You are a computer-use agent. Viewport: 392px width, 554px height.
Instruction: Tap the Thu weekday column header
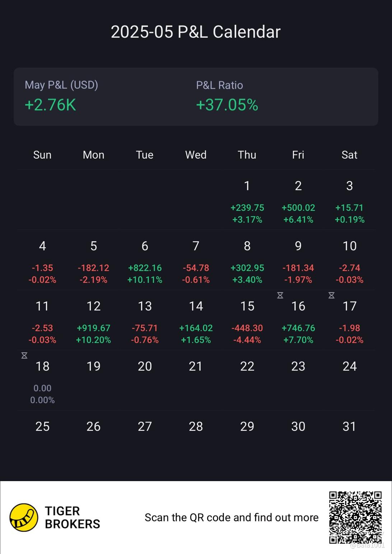(x=247, y=155)
